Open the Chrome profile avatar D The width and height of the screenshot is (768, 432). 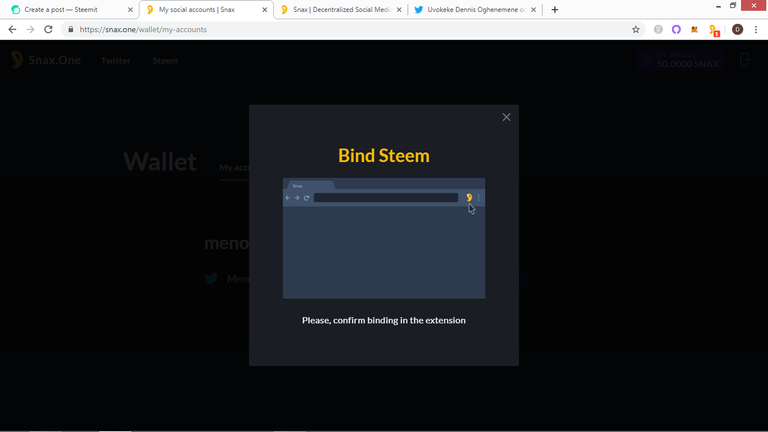pos(737,29)
